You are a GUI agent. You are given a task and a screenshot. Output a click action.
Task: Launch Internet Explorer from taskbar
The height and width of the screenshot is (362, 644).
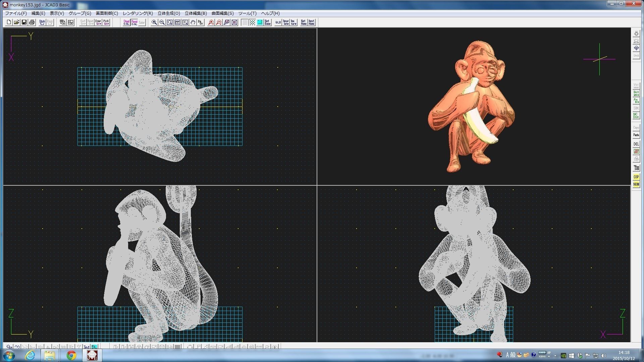30,355
